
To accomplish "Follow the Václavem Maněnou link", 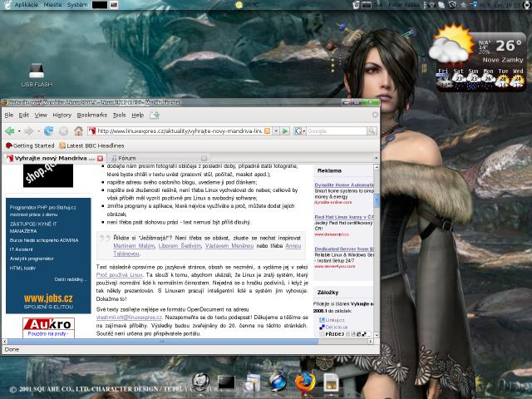I will pos(229,246).
